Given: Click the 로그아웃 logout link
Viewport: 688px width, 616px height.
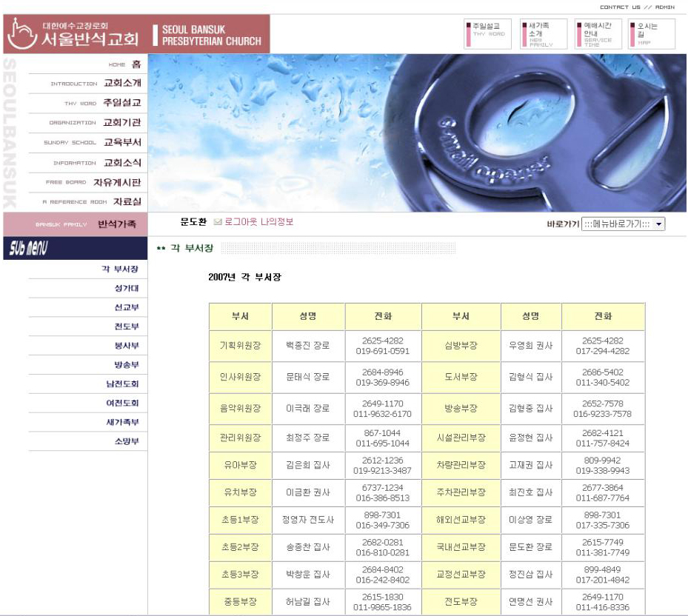Looking at the screenshot, I should tap(241, 222).
